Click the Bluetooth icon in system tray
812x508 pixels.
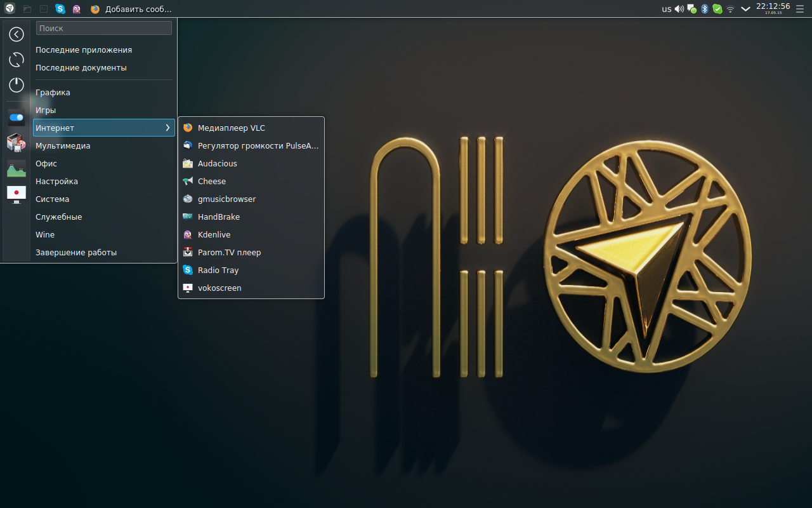coord(704,9)
